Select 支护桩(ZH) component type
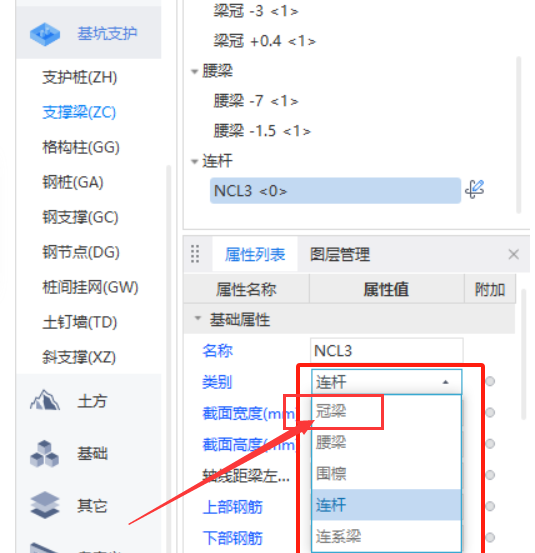 point(80,77)
